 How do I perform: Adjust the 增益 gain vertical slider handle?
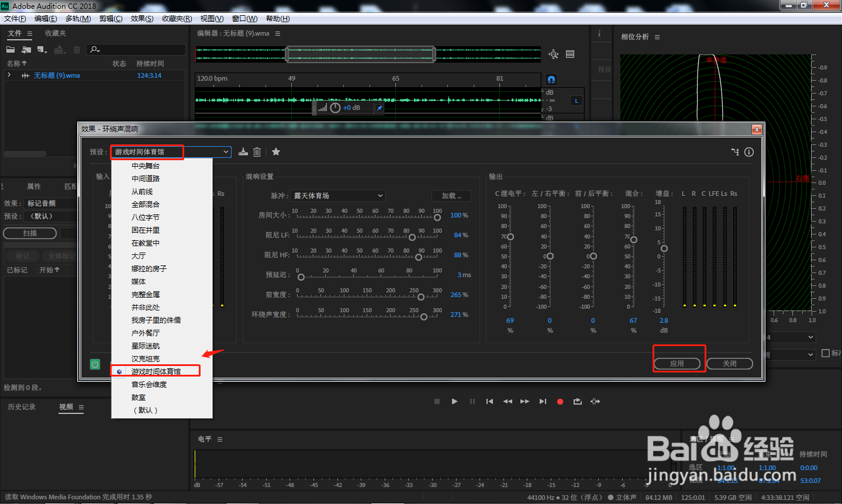click(664, 248)
